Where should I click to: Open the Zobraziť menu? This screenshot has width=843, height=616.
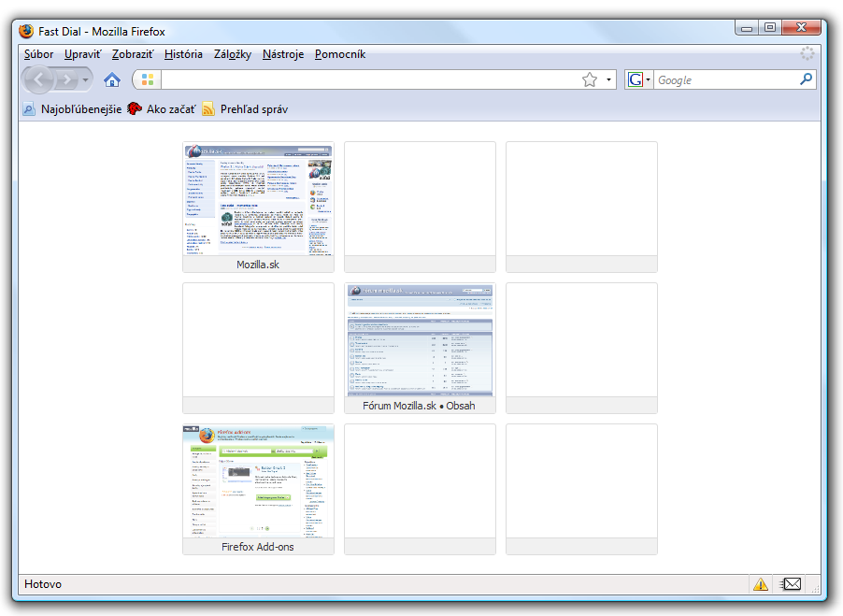coord(133,54)
